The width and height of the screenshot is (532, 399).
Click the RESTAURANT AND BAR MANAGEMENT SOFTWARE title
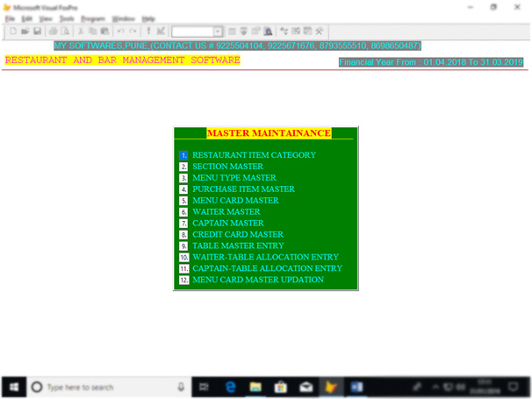[x=123, y=60]
